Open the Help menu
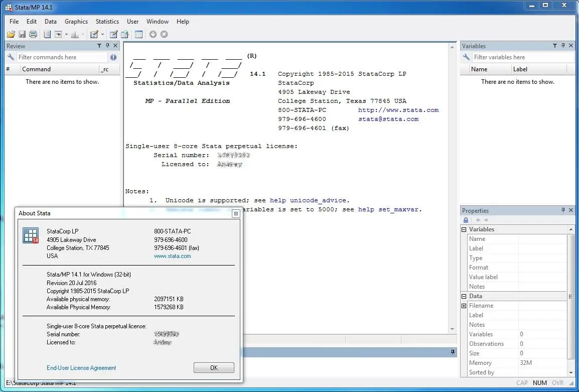The width and height of the screenshot is (579, 392). click(x=183, y=22)
